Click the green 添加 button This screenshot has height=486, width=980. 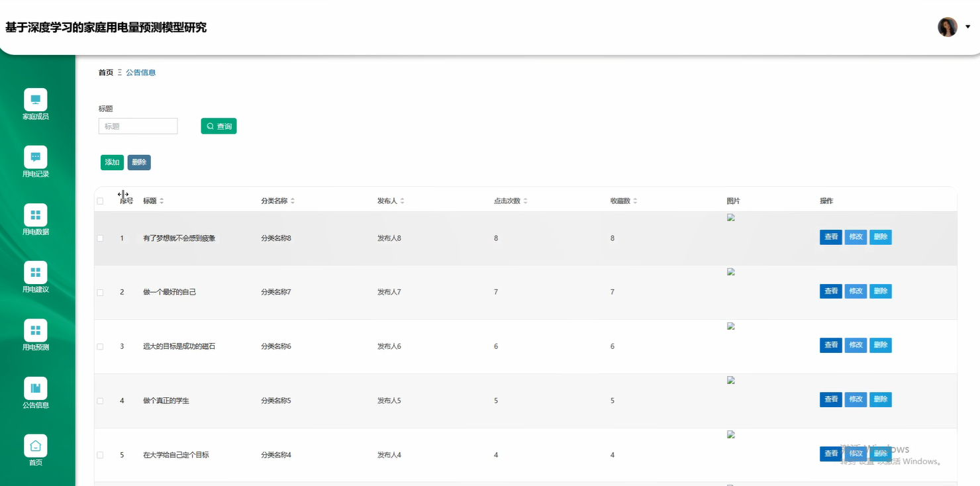click(112, 162)
